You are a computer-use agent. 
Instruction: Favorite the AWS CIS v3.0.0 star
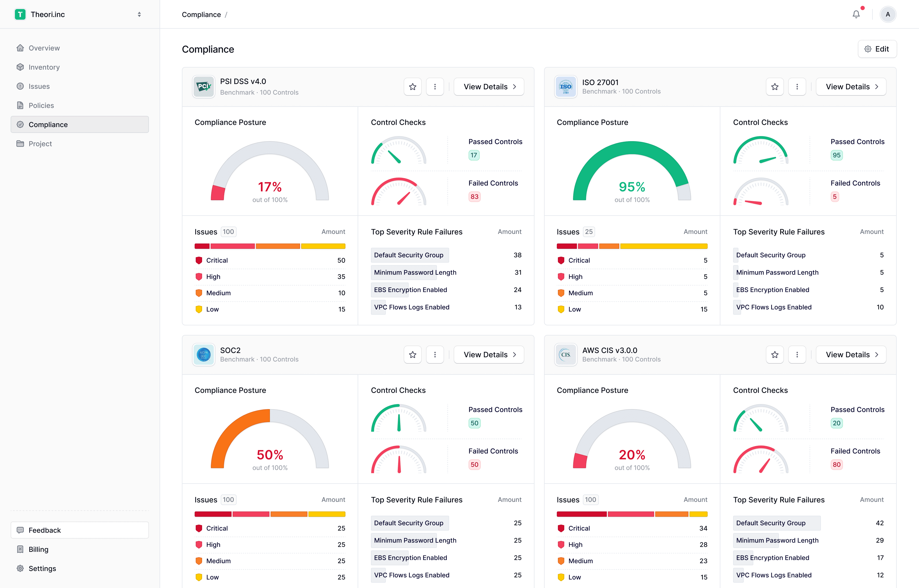(x=775, y=355)
